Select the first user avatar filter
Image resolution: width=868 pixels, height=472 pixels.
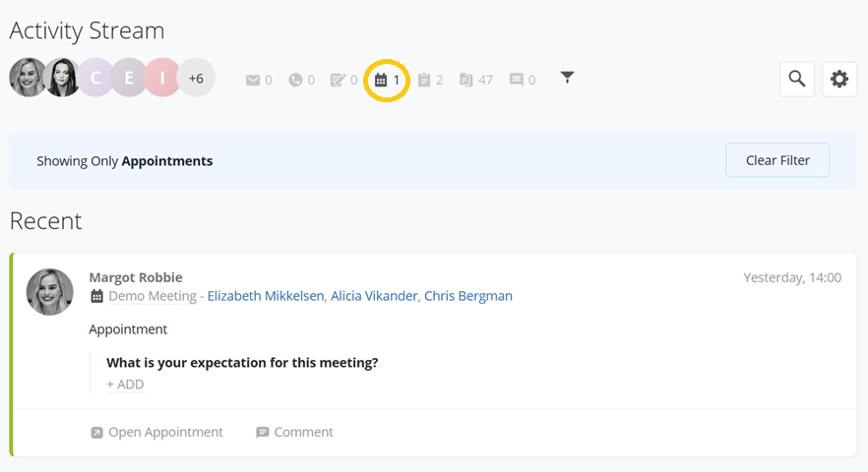pos(28,78)
